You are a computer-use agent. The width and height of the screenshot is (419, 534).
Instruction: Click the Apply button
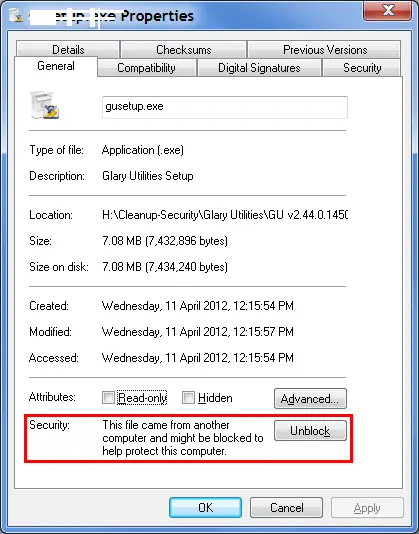click(367, 508)
